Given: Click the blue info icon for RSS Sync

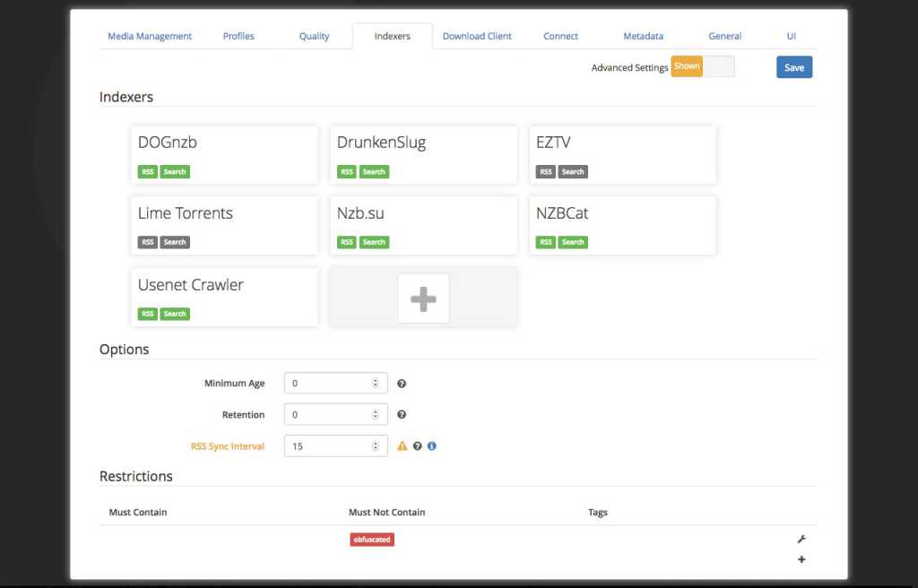Looking at the screenshot, I should 431,446.
